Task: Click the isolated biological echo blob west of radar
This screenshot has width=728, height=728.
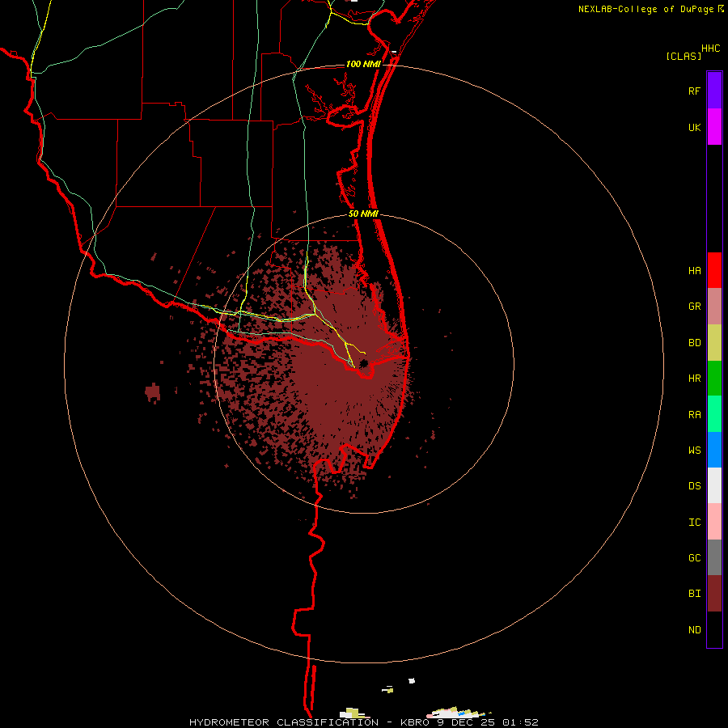Action: point(153,393)
